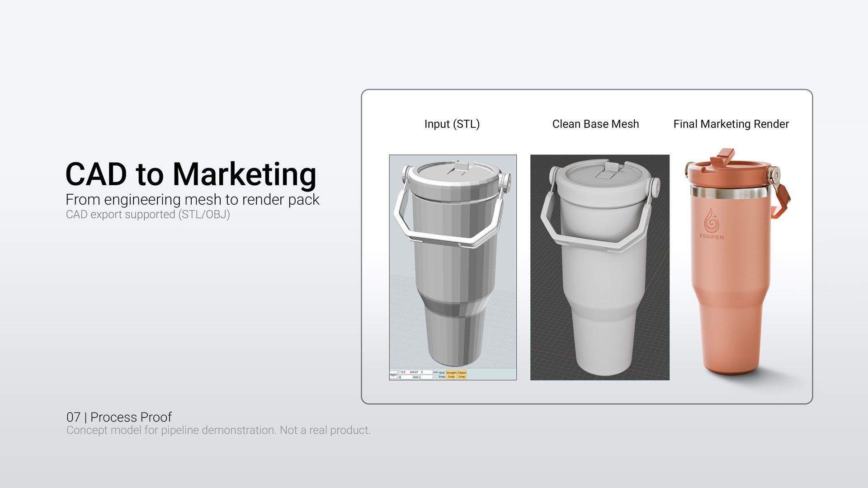The image size is (868, 488).
Task: Click the angle input field in the status bar
Action: [427, 377]
